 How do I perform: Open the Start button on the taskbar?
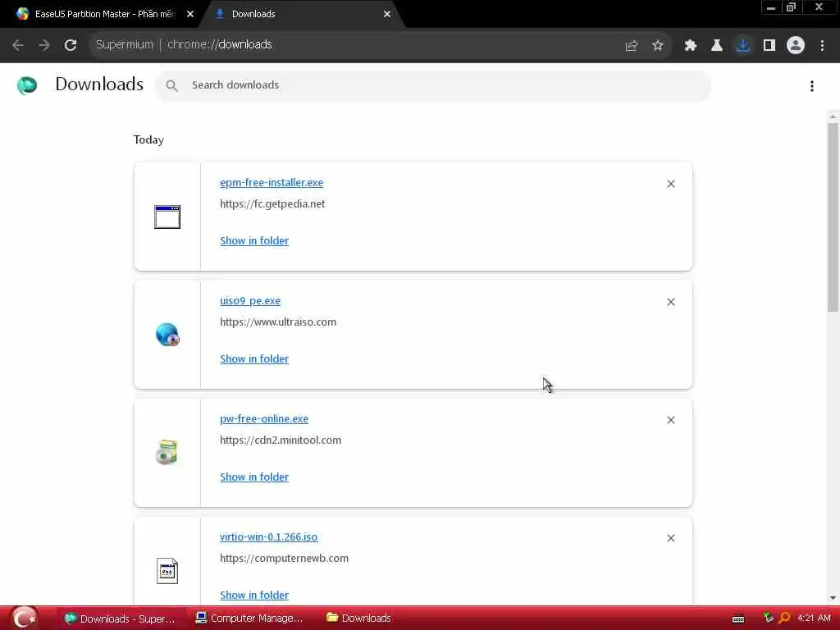pyautogui.click(x=24, y=618)
